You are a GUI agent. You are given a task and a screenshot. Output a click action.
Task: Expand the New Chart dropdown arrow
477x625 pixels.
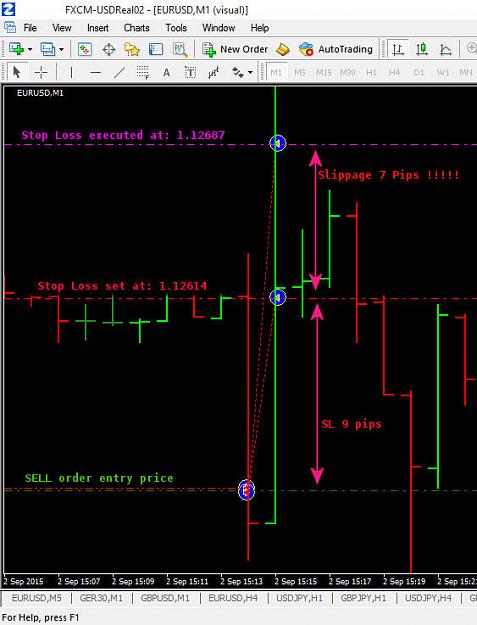(30, 50)
